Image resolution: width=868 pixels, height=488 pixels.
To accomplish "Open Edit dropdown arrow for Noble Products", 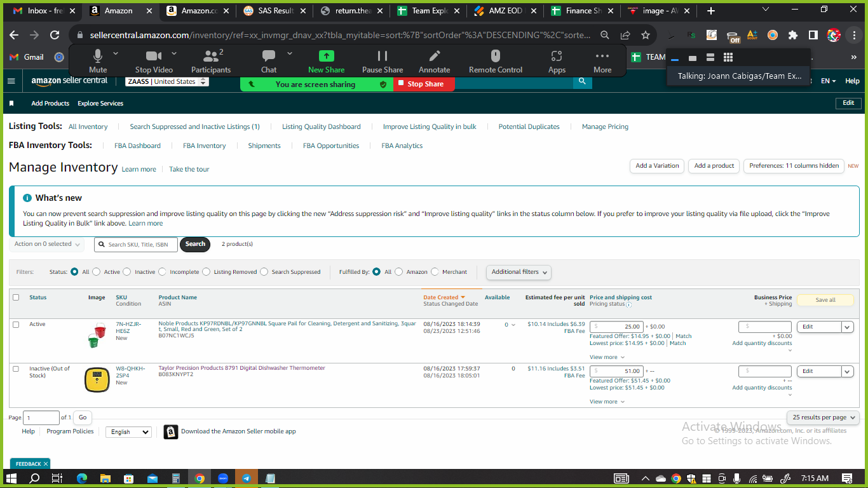I will 847,327.
